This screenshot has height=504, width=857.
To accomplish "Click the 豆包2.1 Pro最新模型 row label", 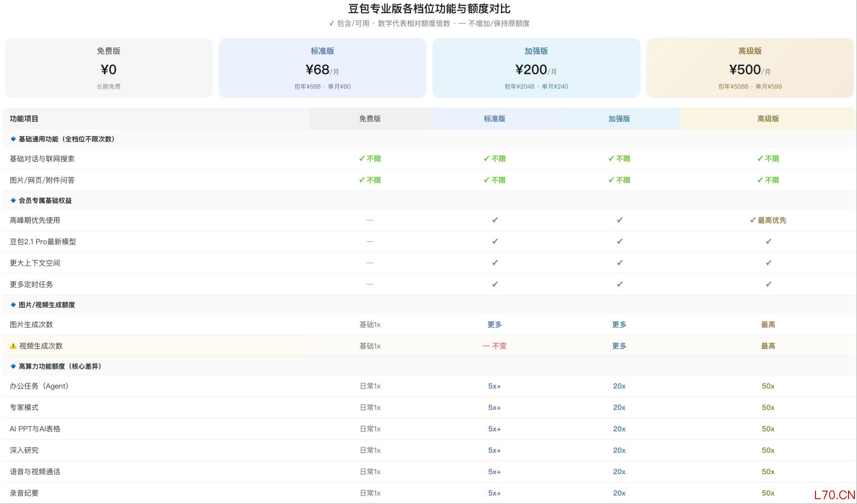I will [43, 242].
